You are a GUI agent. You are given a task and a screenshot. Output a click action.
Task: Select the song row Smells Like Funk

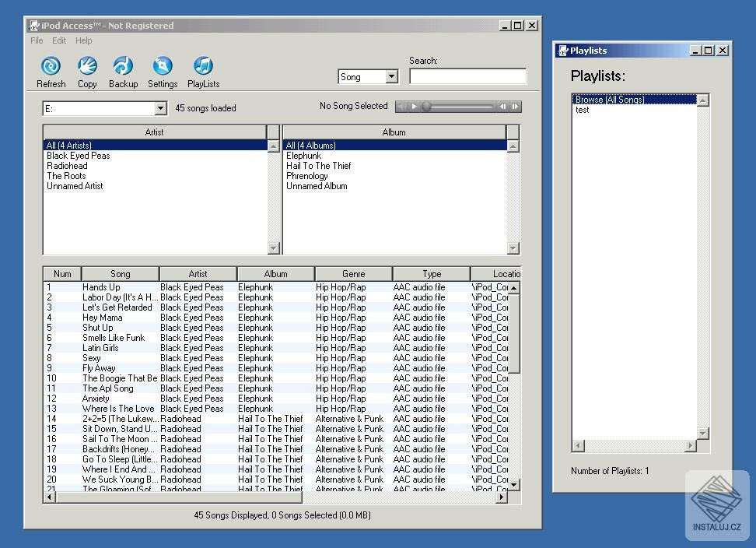point(276,338)
